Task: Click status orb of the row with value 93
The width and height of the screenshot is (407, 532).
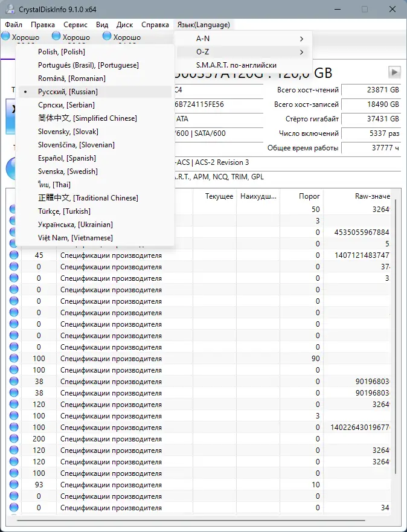Action: 14,485
